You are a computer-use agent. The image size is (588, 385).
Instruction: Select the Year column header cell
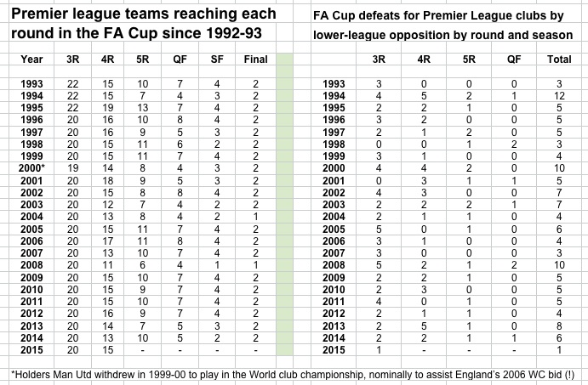click(31, 59)
